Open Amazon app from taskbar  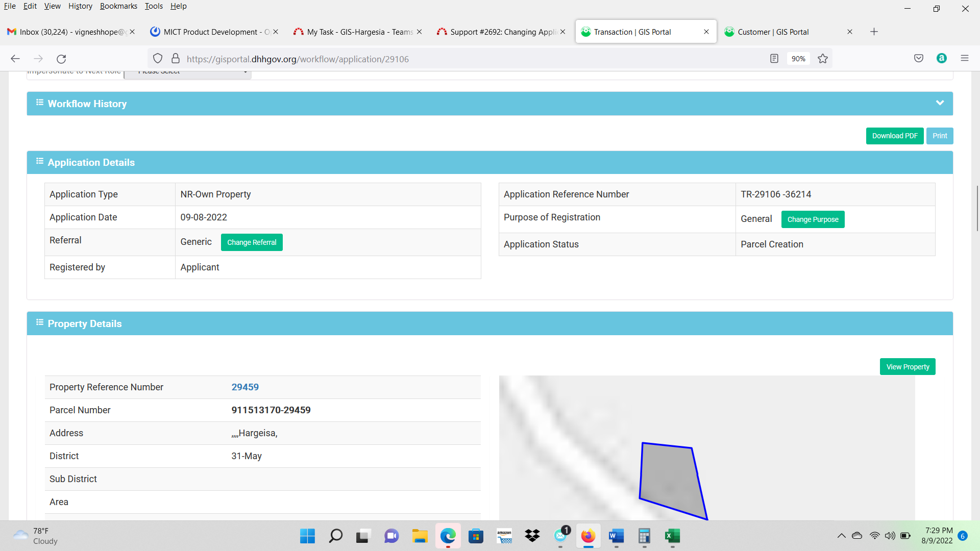(504, 536)
